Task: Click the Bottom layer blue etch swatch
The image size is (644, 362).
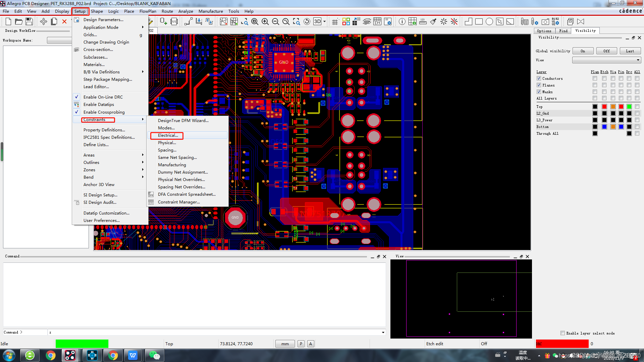Action: click(x=604, y=127)
